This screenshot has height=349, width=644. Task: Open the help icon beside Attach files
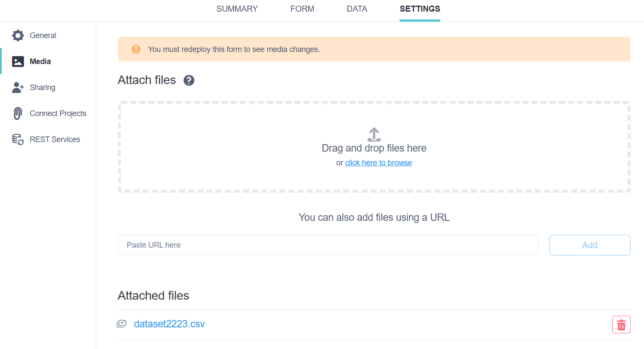point(189,80)
